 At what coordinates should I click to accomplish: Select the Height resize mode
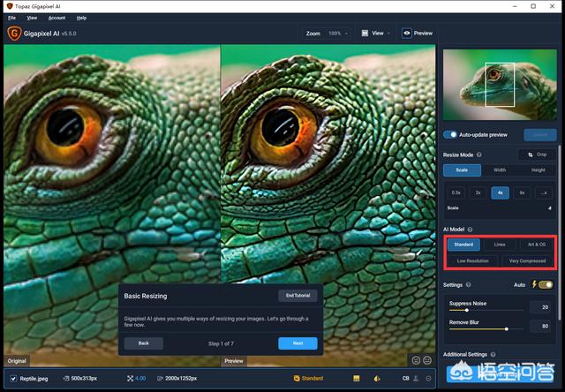click(x=538, y=170)
